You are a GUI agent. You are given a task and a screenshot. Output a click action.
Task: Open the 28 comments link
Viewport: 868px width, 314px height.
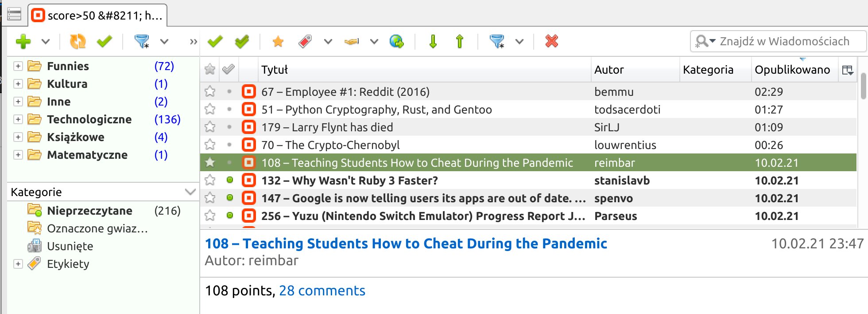322,290
